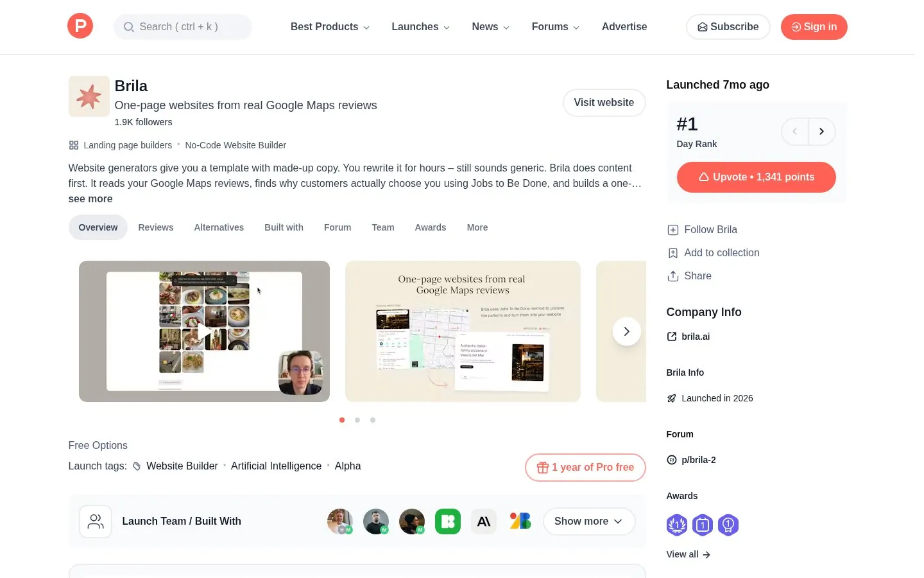
Task: Select the third carousel dot indicator
Action: click(x=373, y=420)
